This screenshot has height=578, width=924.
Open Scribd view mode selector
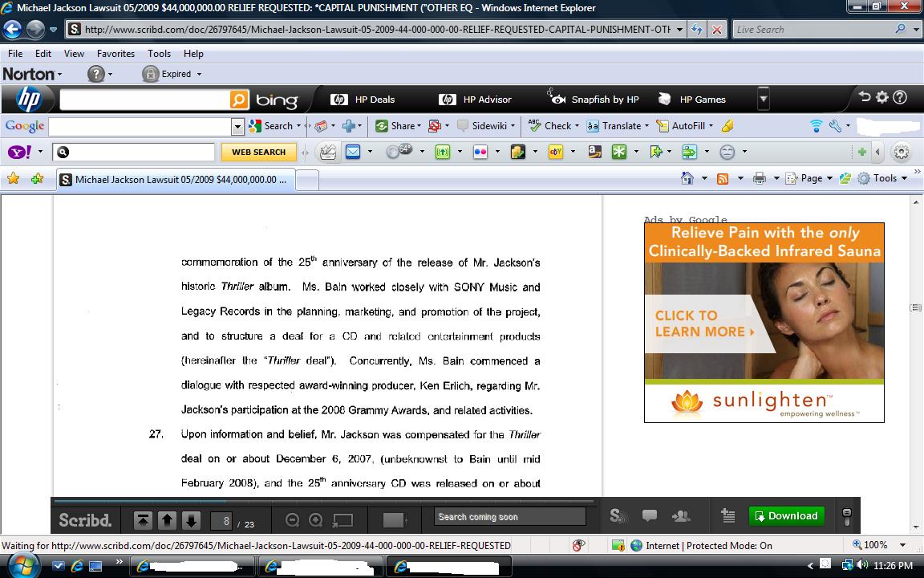tap(395, 520)
